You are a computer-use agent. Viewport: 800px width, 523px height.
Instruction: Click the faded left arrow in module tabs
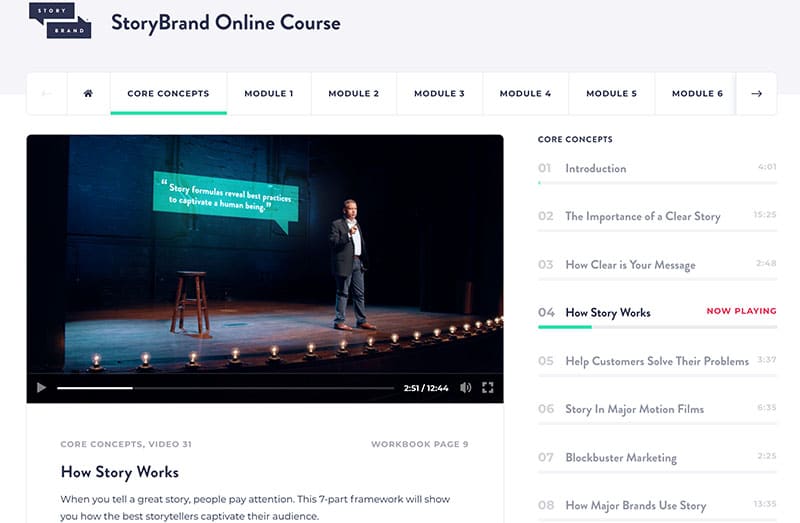coord(46,93)
